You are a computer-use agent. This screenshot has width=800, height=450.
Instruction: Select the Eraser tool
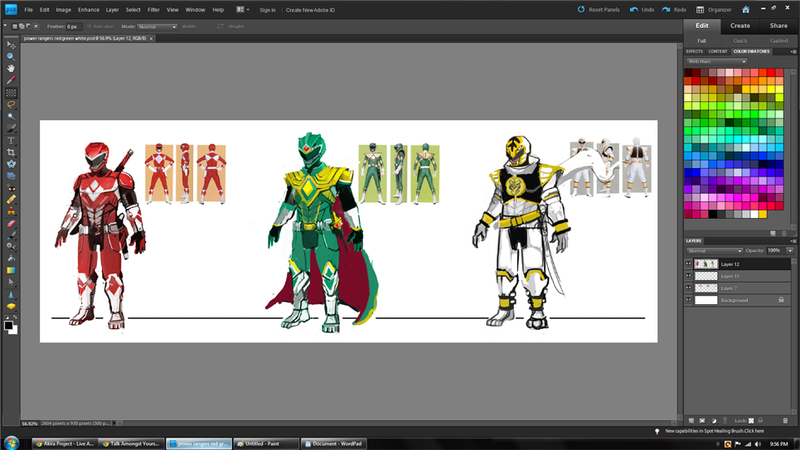[11, 223]
